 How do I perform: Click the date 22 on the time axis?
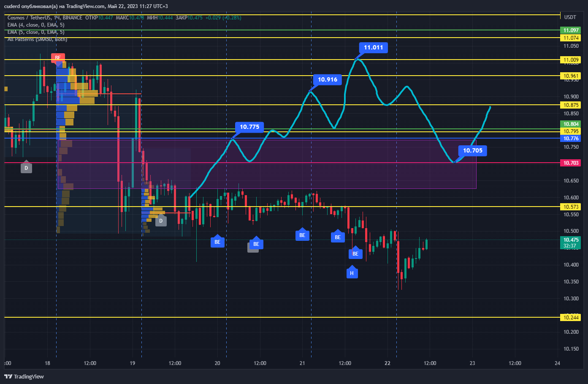[x=387, y=363]
